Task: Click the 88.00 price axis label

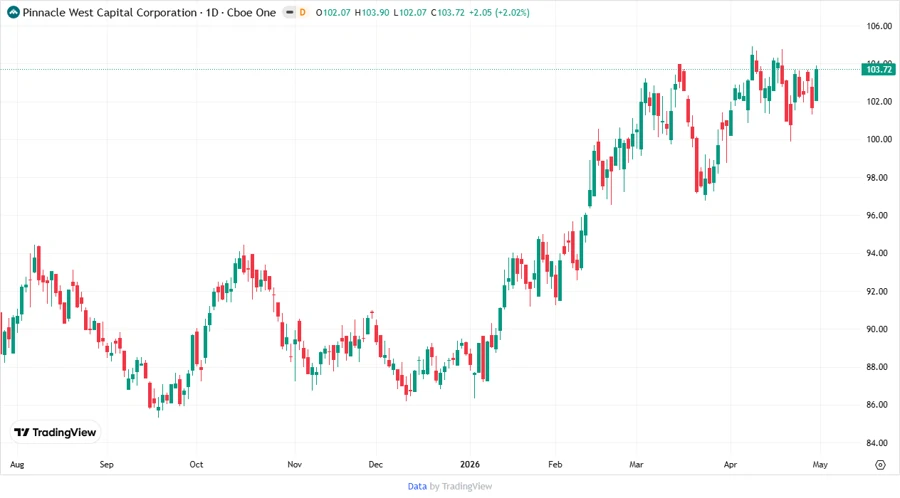Action: pyautogui.click(x=879, y=367)
